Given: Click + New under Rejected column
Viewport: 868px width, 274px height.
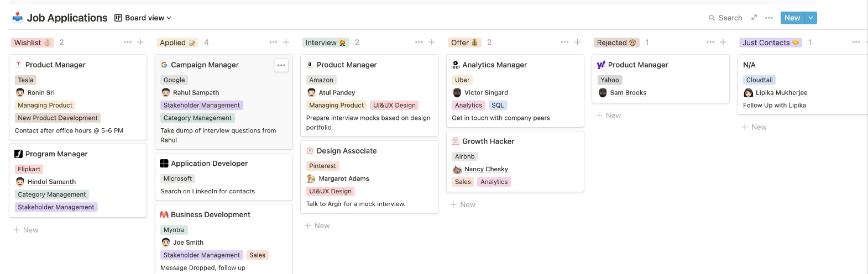Looking at the screenshot, I should [x=609, y=115].
